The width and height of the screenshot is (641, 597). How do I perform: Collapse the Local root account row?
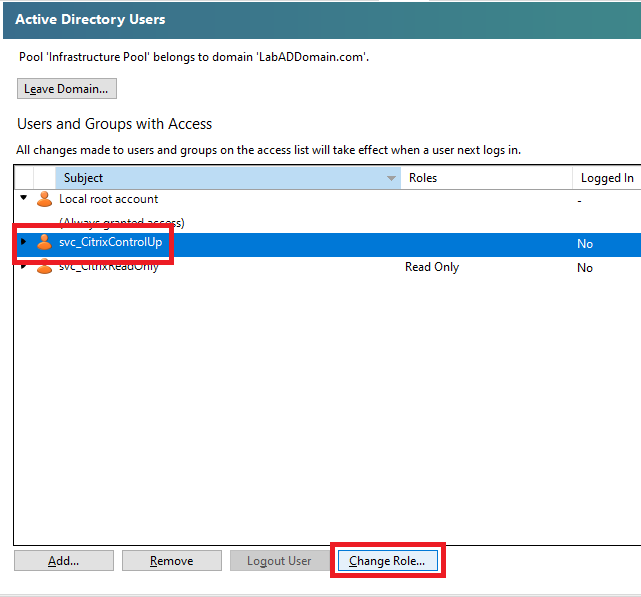point(24,198)
